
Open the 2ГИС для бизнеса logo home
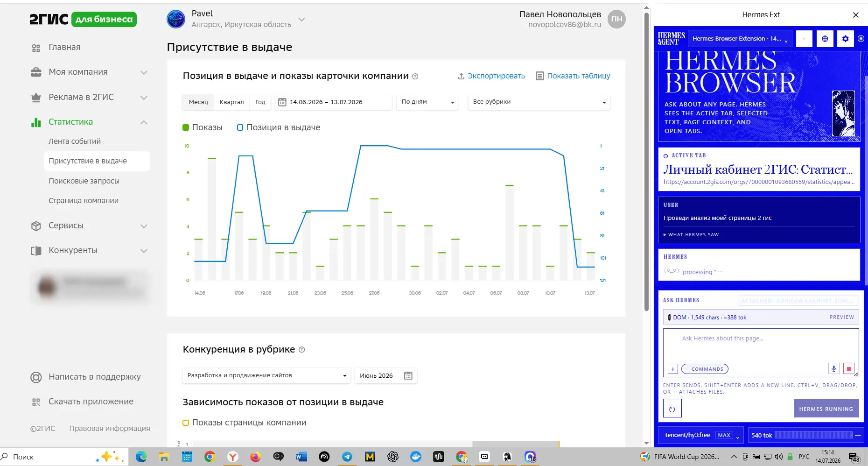[83, 19]
